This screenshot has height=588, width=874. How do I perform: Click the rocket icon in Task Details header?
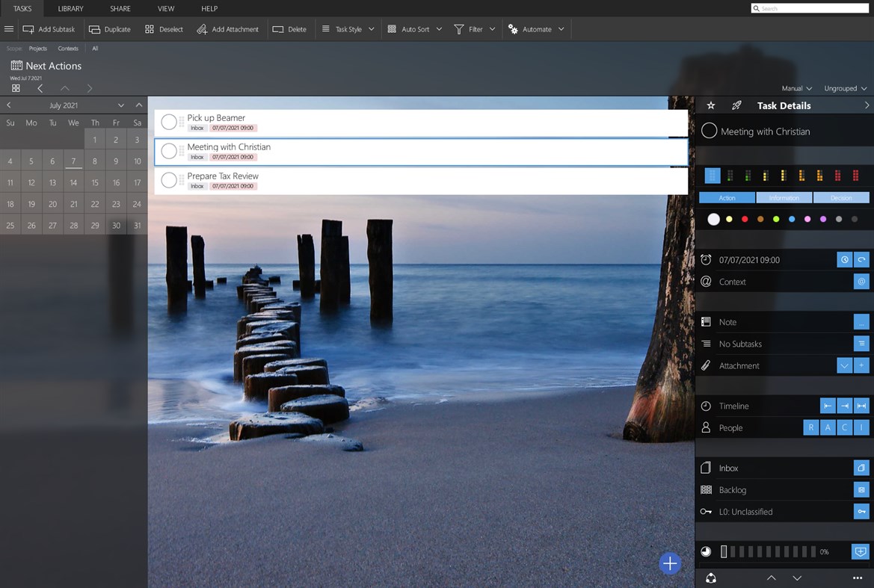[x=736, y=105]
